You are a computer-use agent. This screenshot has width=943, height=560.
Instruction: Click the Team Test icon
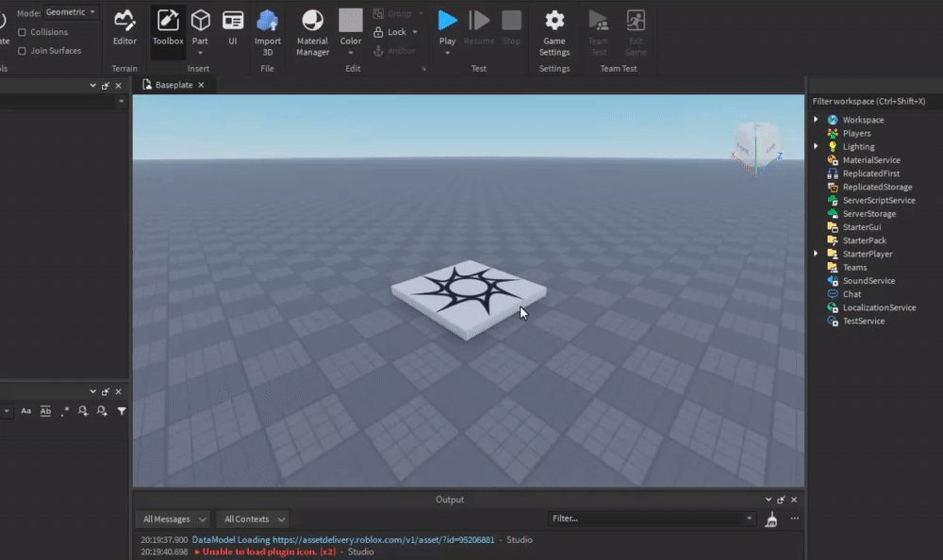599,33
